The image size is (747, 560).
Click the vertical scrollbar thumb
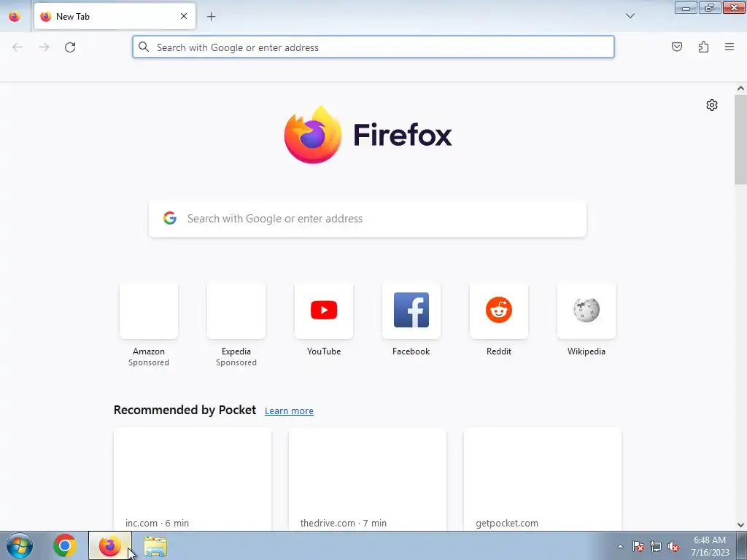740,139
